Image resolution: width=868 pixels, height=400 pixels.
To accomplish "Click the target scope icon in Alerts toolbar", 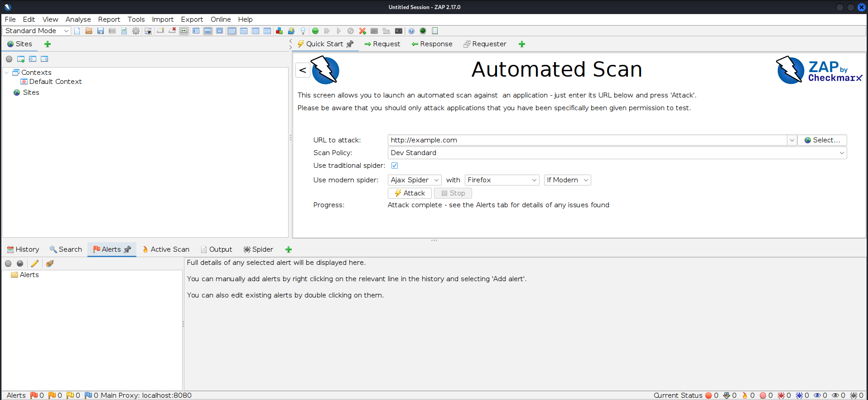I will click(8, 263).
